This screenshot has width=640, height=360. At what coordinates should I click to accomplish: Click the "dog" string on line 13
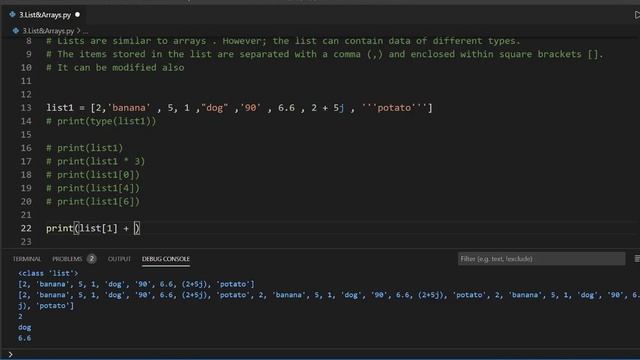tap(214, 108)
